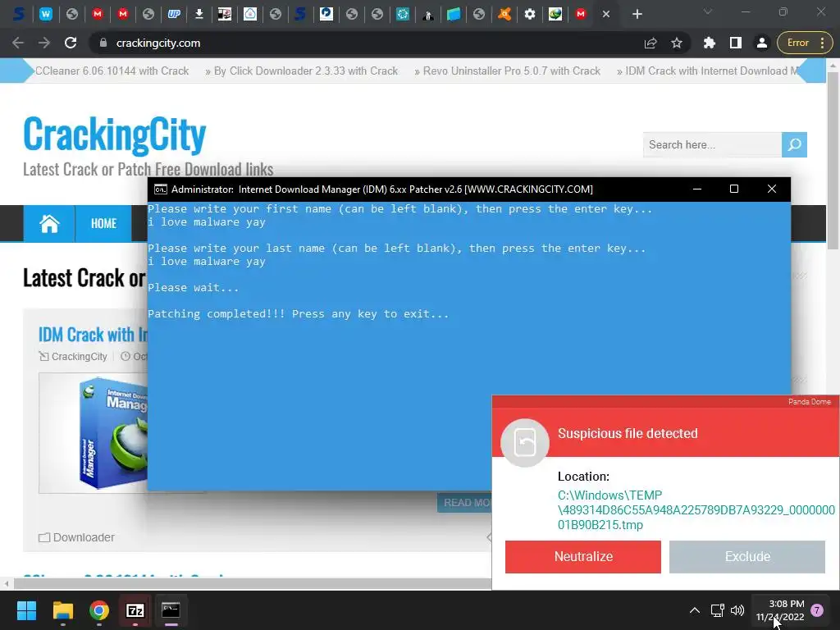This screenshot has height=630, width=840.
Task: Maximize the IDM Patcher console window
Action: (x=734, y=189)
